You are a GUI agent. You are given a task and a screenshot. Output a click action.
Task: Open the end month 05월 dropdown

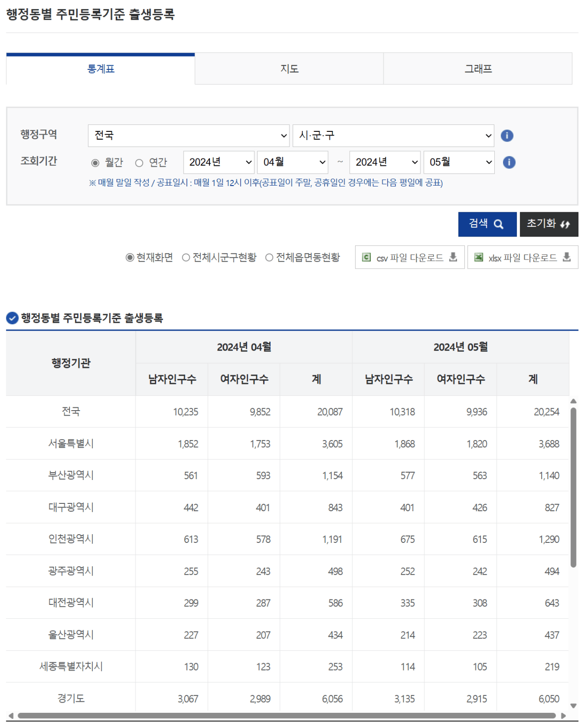[x=459, y=162]
